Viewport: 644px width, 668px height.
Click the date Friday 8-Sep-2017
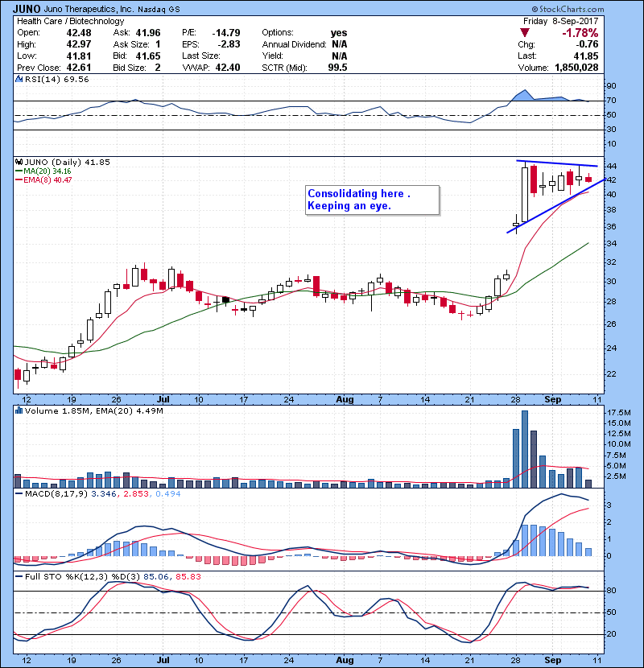point(560,21)
